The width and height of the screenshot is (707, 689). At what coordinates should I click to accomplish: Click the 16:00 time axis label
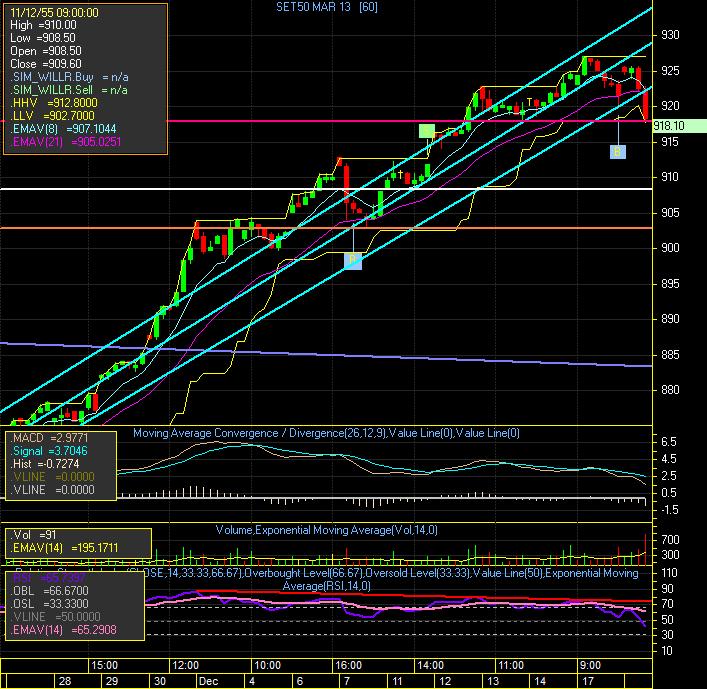point(349,666)
